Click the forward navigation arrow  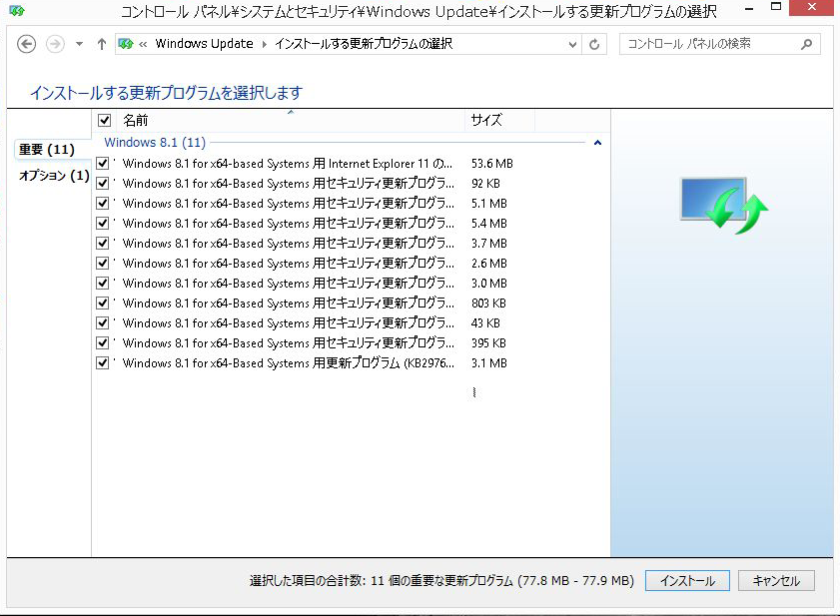55,44
